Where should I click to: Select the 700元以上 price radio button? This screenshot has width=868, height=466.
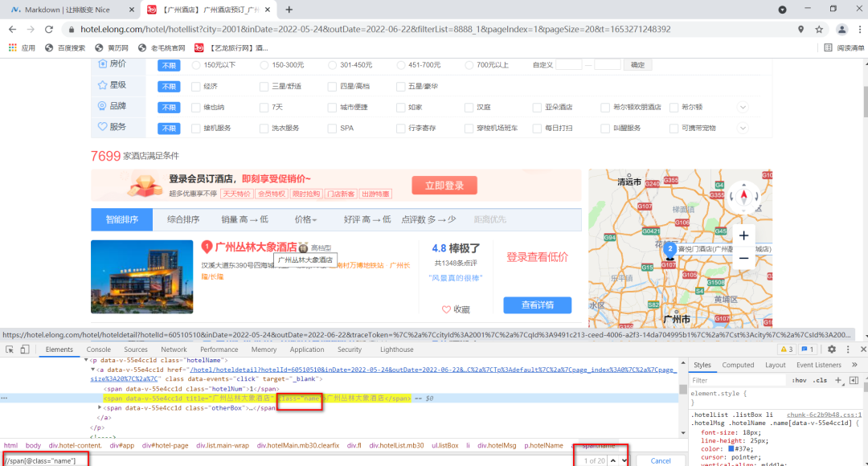click(469, 65)
